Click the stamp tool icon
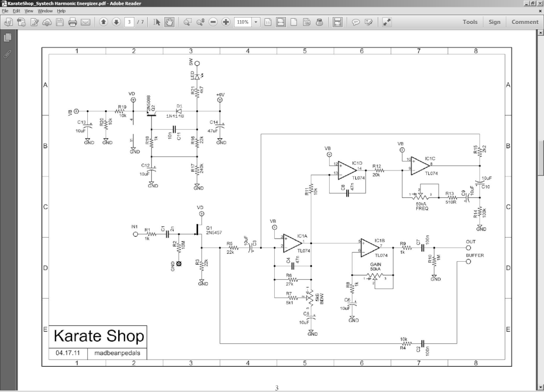The width and height of the screenshot is (544, 392). tap(319, 22)
